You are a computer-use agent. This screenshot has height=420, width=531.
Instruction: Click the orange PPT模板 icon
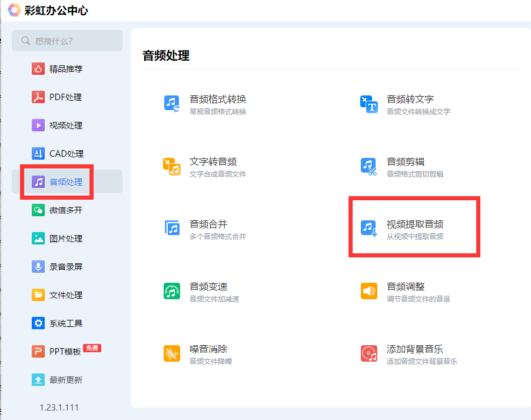(x=38, y=352)
